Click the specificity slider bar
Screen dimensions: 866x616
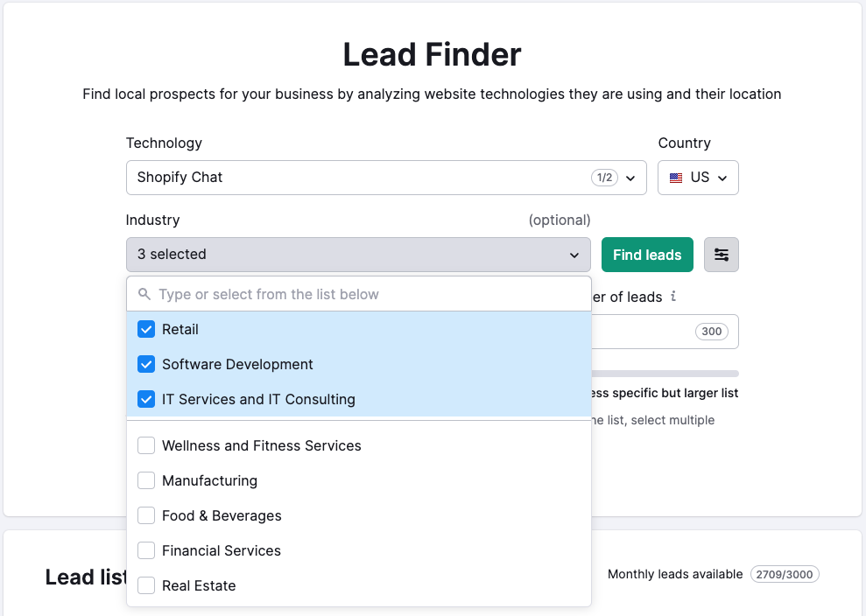[x=665, y=374]
